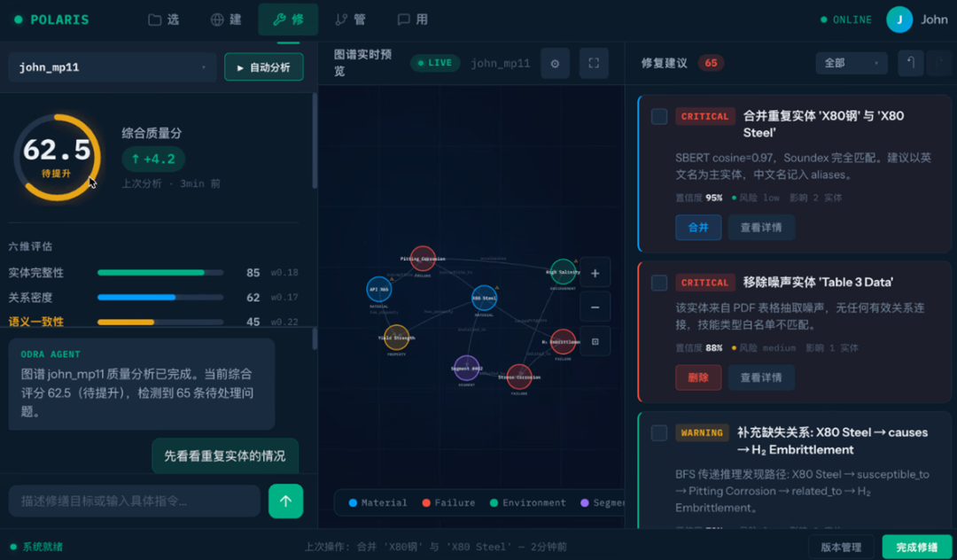Open 版本管理 version management
This screenshot has height=560, width=957.
(x=841, y=548)
